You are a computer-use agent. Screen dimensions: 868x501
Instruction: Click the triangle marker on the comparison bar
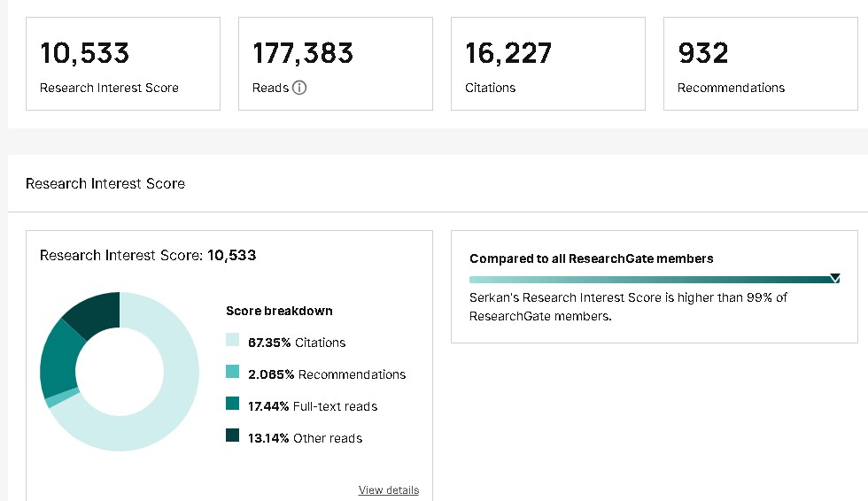pyautogui.click(x=834, y=279)
